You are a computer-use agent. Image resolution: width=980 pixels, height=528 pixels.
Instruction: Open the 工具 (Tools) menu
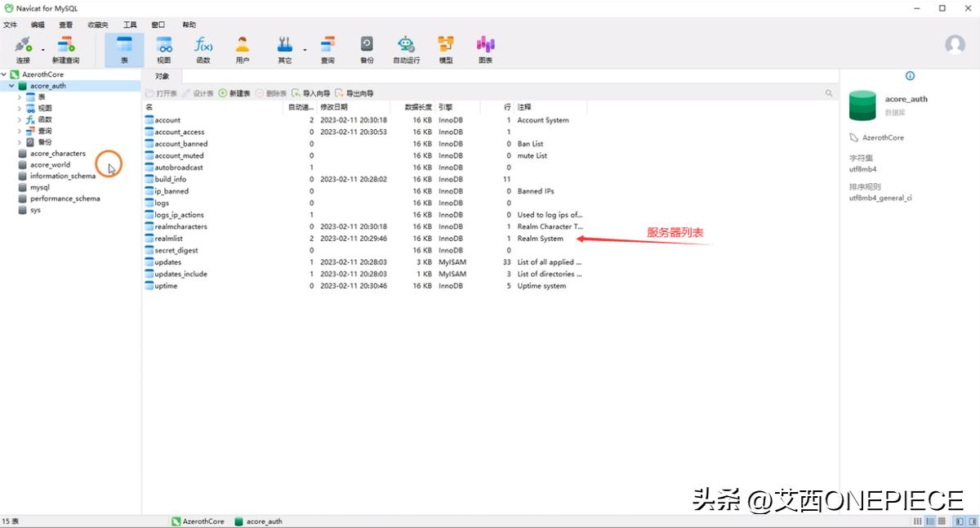pyautogui.click(x=129, y=25)
